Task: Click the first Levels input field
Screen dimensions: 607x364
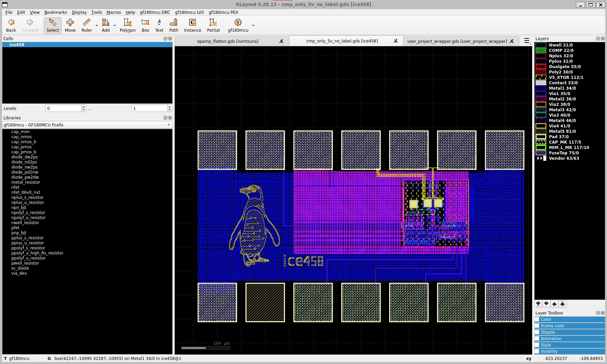Action: point(63,108)
